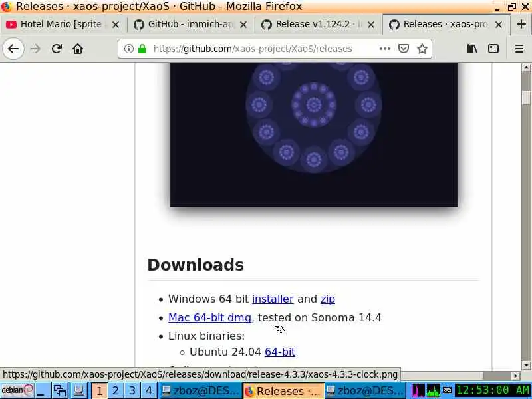The height and width of the screenshot is (399, 532).
Task: Click the show desktop taskbar icon
Action: 43,390
